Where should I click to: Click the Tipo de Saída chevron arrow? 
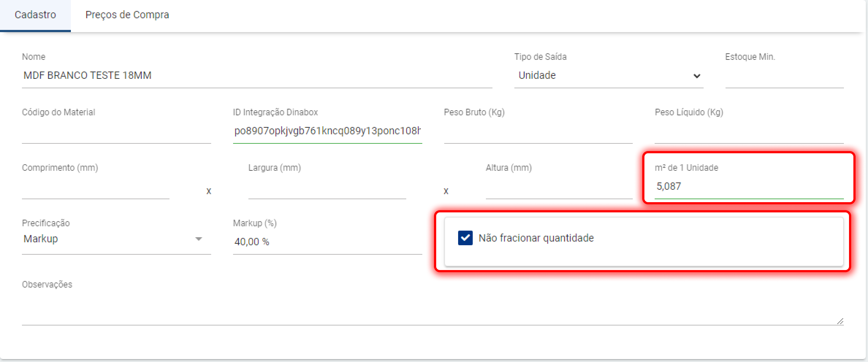pyautogui.click(x=697, y=76)
